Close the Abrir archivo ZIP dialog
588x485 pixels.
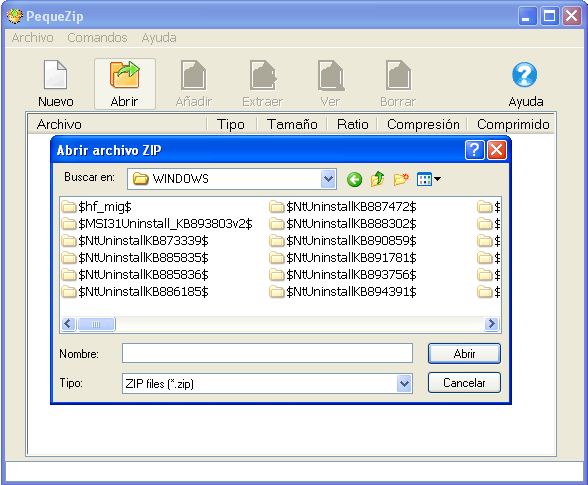[496, 150]
